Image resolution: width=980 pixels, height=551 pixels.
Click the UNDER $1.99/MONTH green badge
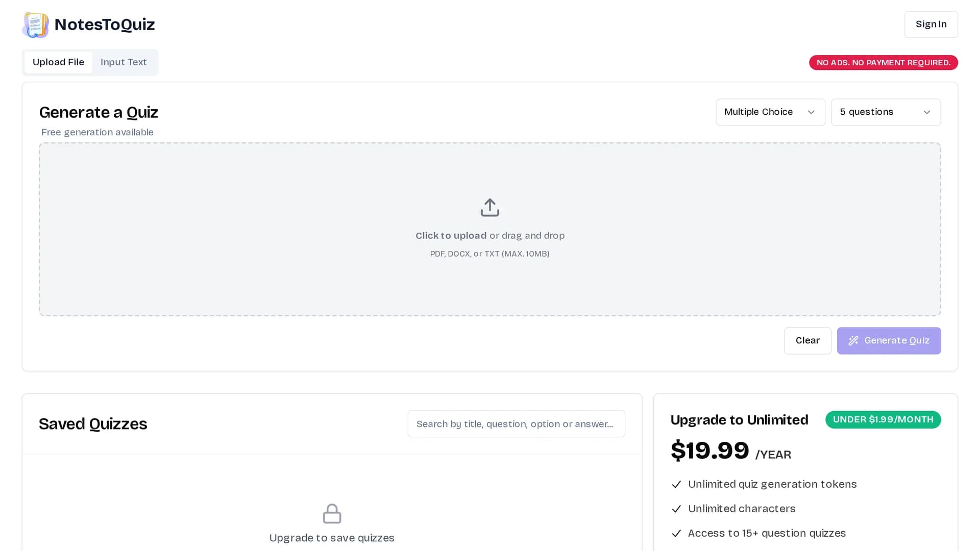click(883, 420)
